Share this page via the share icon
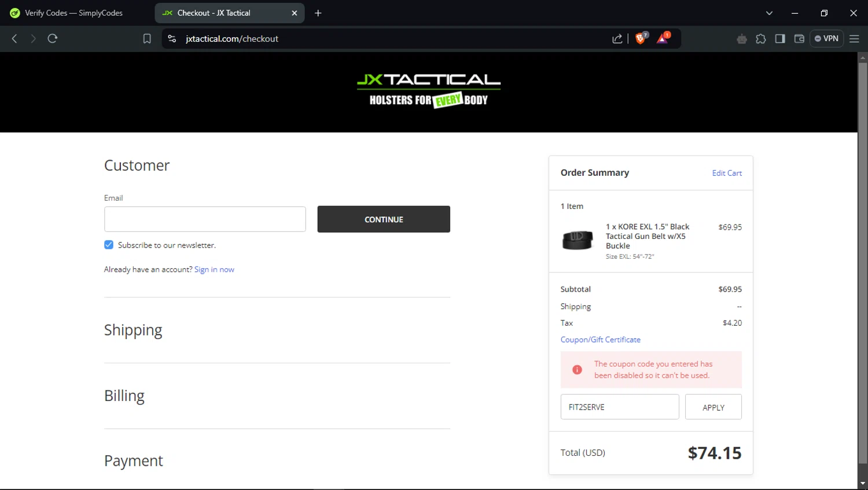 tap(617, 39)
